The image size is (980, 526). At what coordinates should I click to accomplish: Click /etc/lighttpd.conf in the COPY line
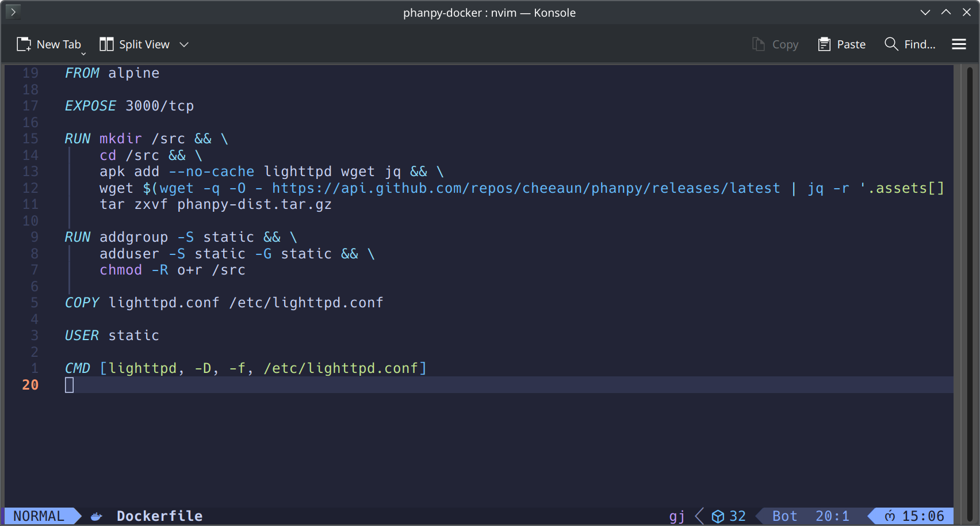307,303
